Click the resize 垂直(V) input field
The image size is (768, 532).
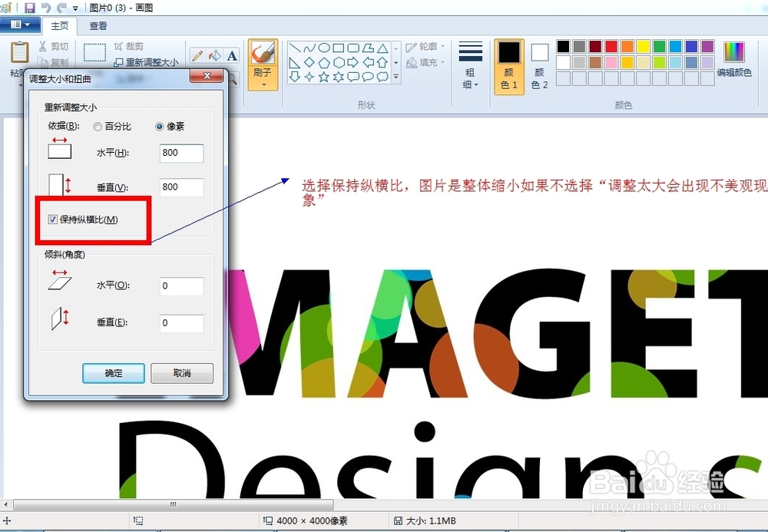pos(182,187)
